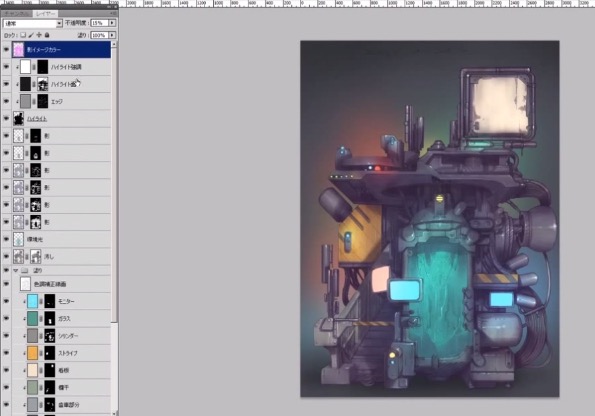Click mask link icon on エッジ layer
The height and width of the screenshot is (416, 595).
34,101
